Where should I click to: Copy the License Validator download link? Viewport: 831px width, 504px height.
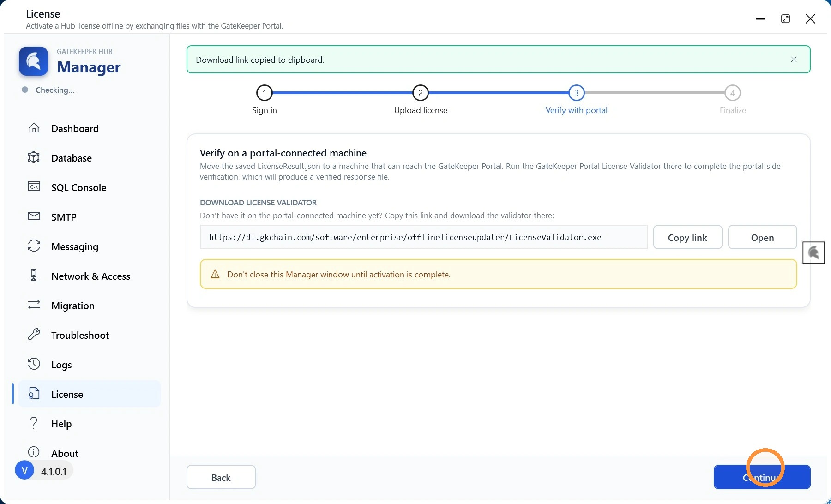[688, 237]
